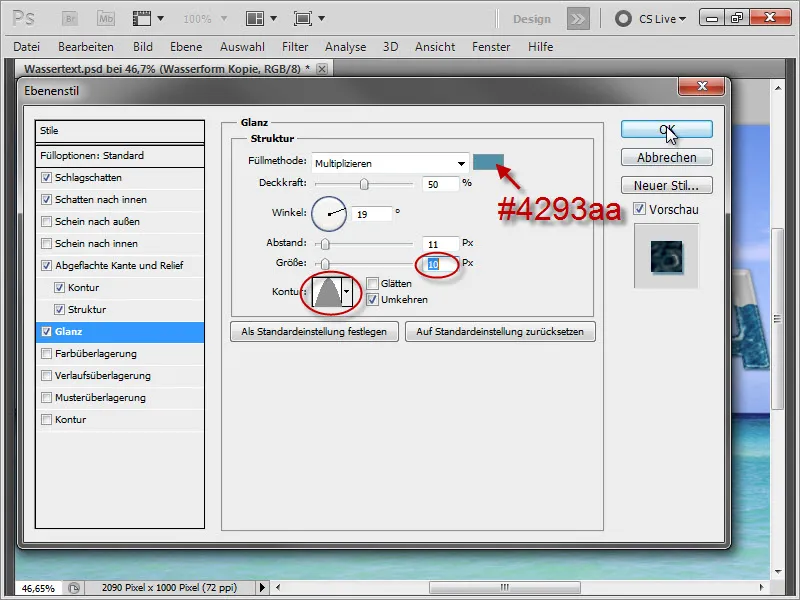Select Fülloptionen: Standard in the styles list

coord(120,156)
